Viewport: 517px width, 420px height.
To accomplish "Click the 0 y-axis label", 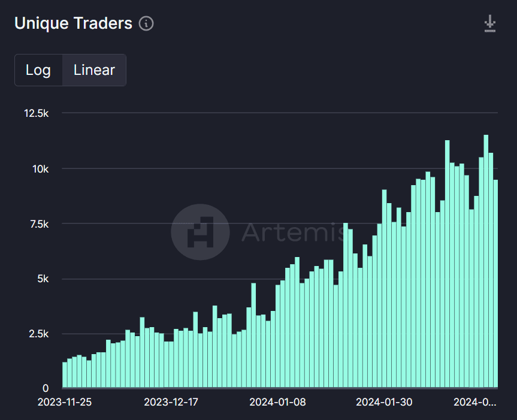I will click(46, 388).
